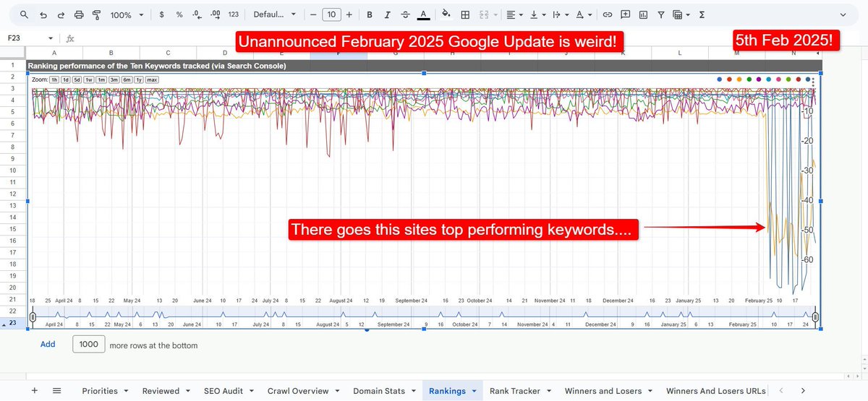Switch to the SEO Audit sheet tab
The width and height of the screenshot is (868, 401).
coord(224,391)
